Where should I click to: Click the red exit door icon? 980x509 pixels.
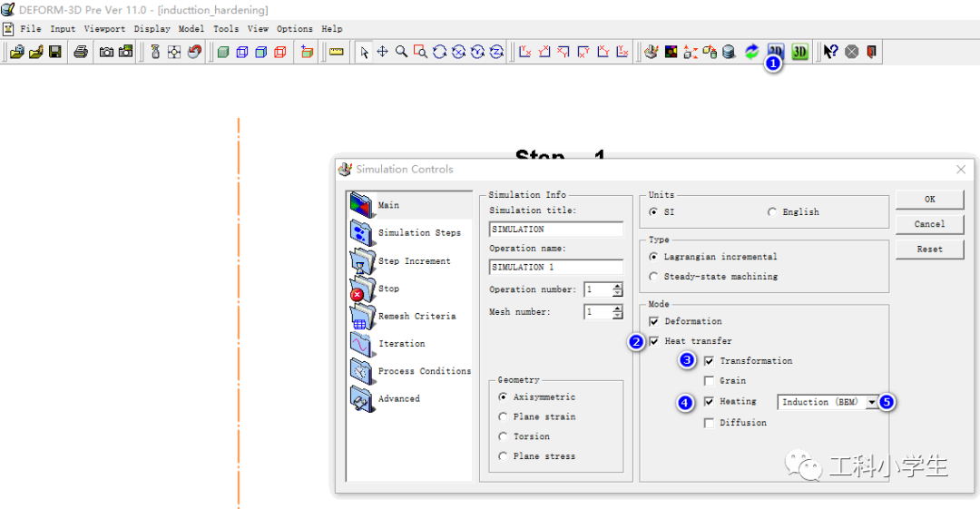[x=871, y=52]
